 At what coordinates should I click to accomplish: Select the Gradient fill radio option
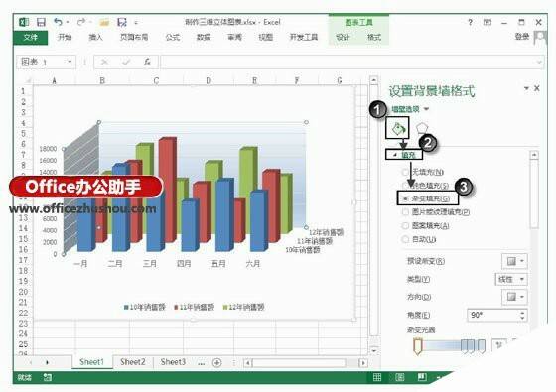(405, 198)
